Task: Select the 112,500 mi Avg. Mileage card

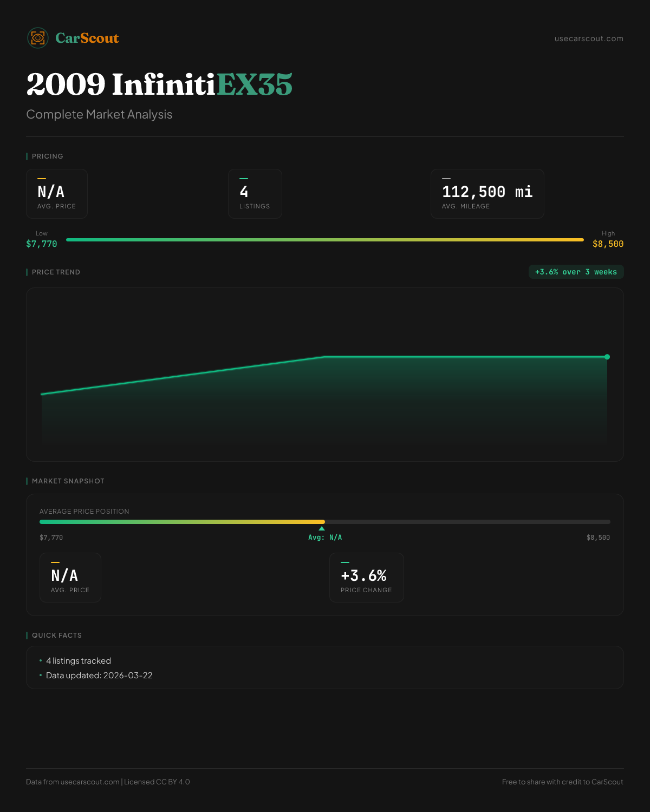Action: click(487, 194)
